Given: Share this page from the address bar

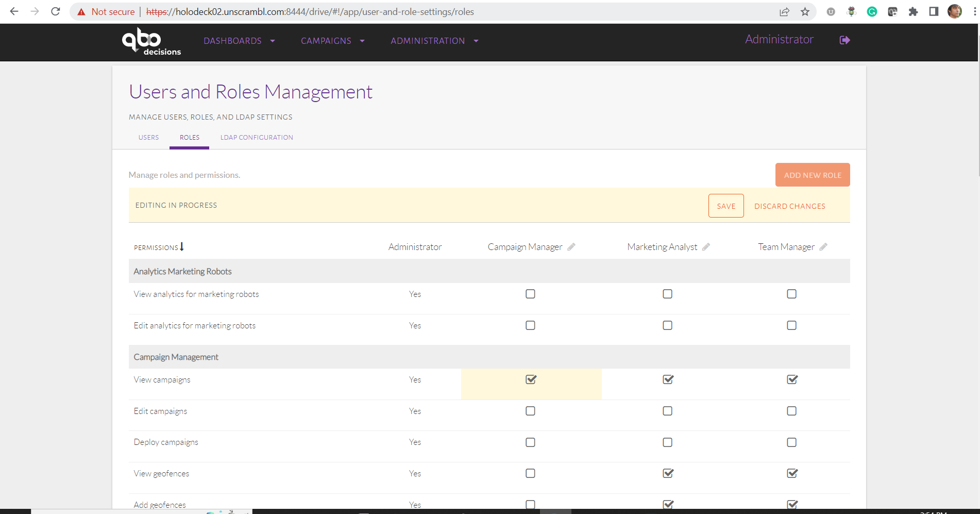Looking at the screenshot, I should [784, 12].
